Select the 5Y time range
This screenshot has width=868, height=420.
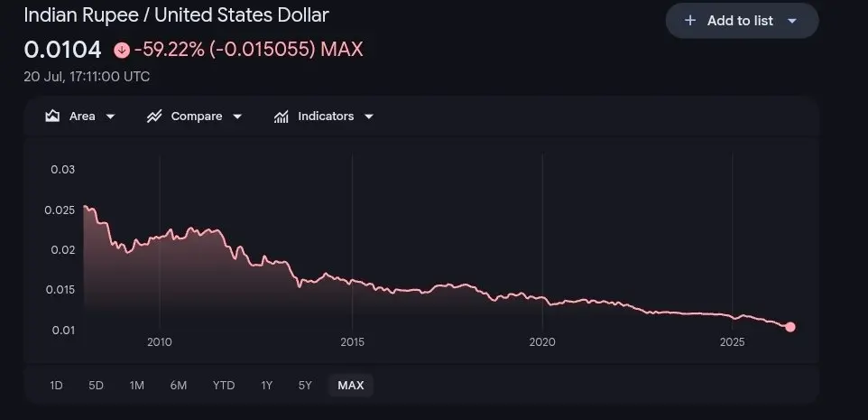pos(305,385)
